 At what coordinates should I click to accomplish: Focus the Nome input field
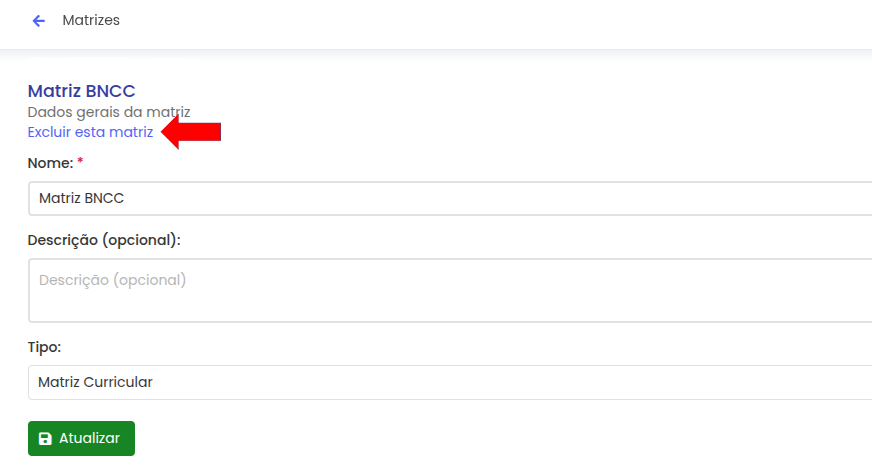click(x=450, y=198)
